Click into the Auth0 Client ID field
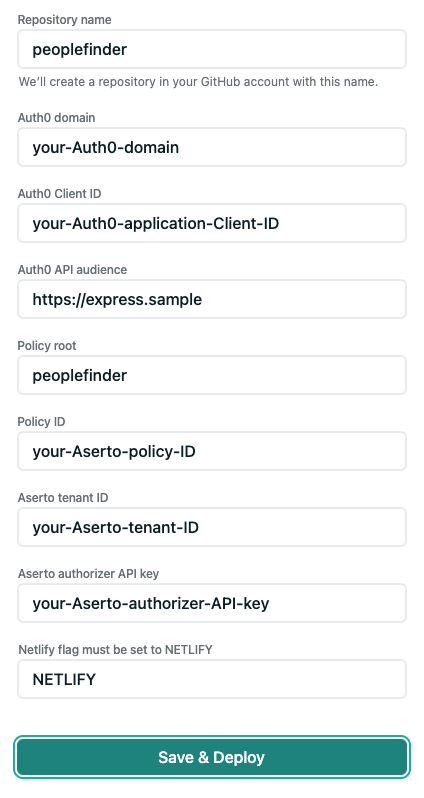This screenshot has height=798, width=424. 212,223
